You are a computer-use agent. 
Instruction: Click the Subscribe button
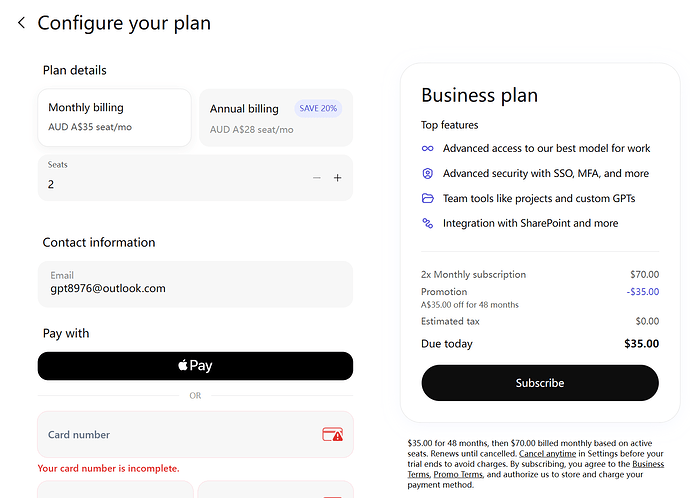point(540,383)
